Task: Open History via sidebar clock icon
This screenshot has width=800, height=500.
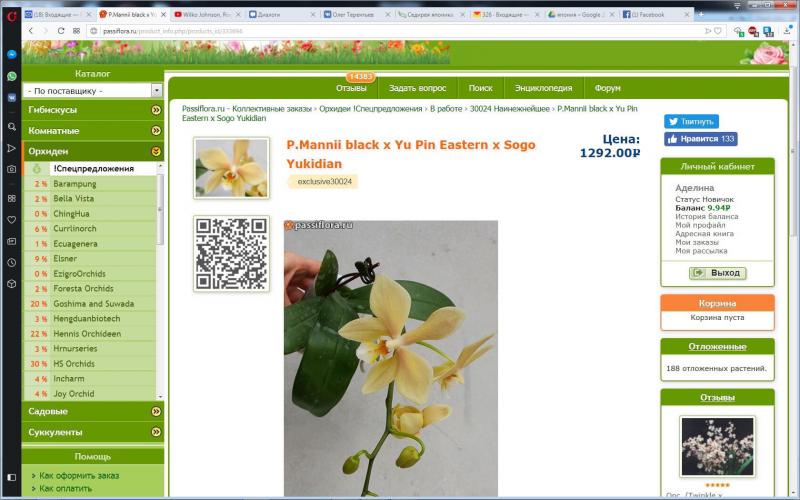Action: (11, 262)
